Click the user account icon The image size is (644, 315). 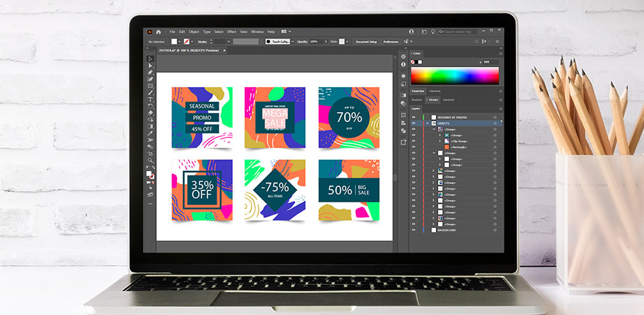pyautogui.click(x=411, y=31)
